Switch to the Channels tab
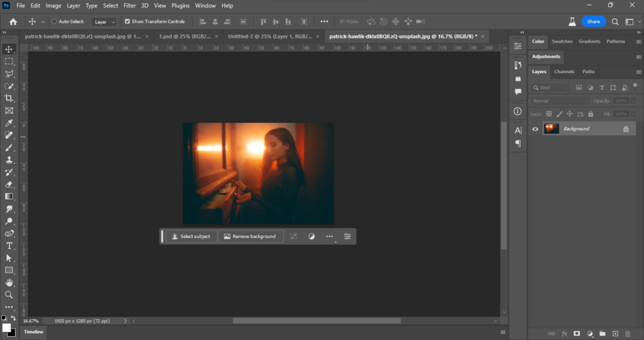Viewport: 644px width, 340px height. (x=564, y=72)
